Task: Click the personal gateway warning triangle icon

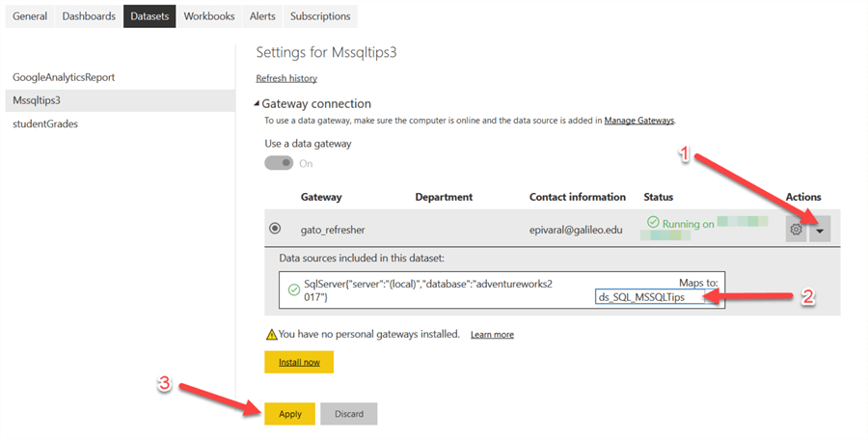Action: pos(271,334)
